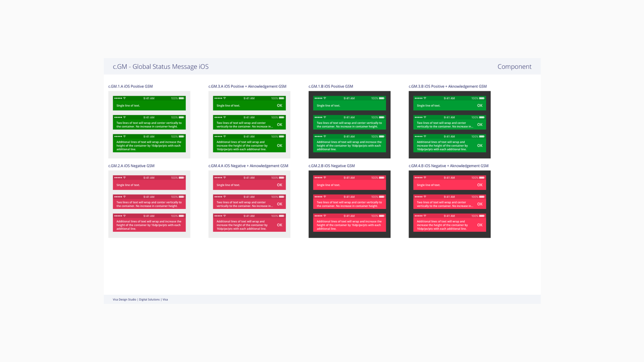Screen dimensions: 644x362
Task: Click Wi-Fi icon in c.GM.4.B single-line banner
Action: tap(425, 178)
